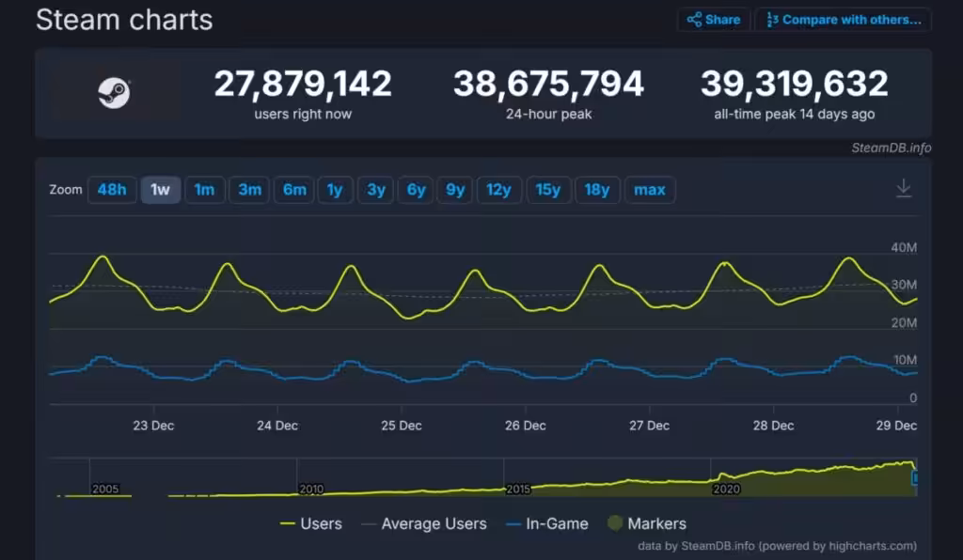Toggle the yellow Users series in the legend
The height and width of the screenshot is (560, 963).
pos(313,523)
